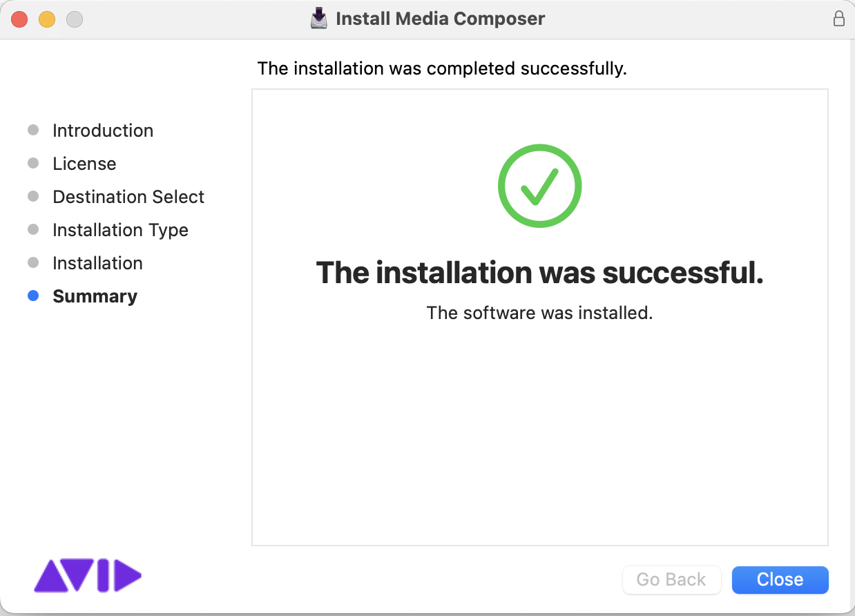This screenshot has width=855, height=616.
Task: Click the Close button
Action: tap(780, 579)
